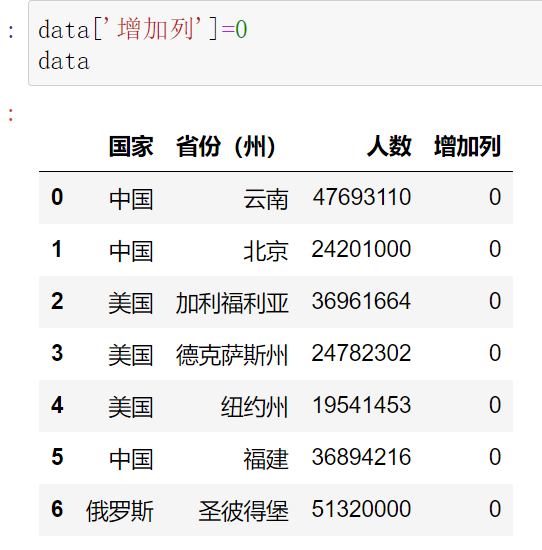
Task: Click the 俄罗斯 cell
Action: [x=120, y=511]
